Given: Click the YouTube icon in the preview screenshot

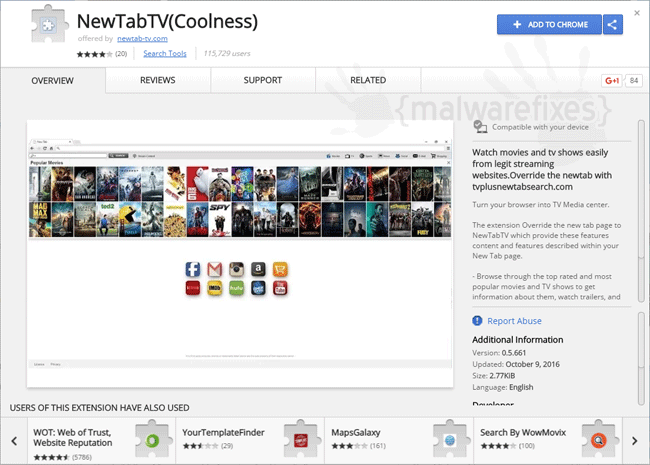Looking at the screenshot, I should (x=280, y=288).
